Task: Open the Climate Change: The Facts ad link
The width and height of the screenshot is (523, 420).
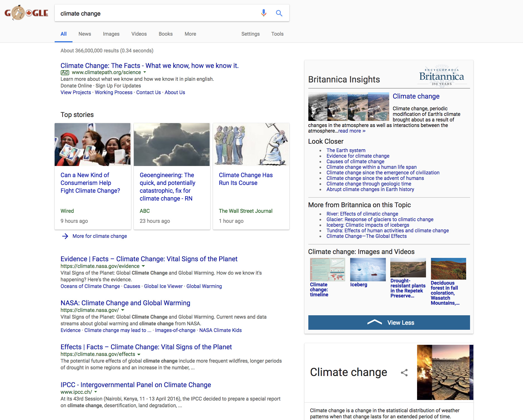Action: [x=150, y=66]
